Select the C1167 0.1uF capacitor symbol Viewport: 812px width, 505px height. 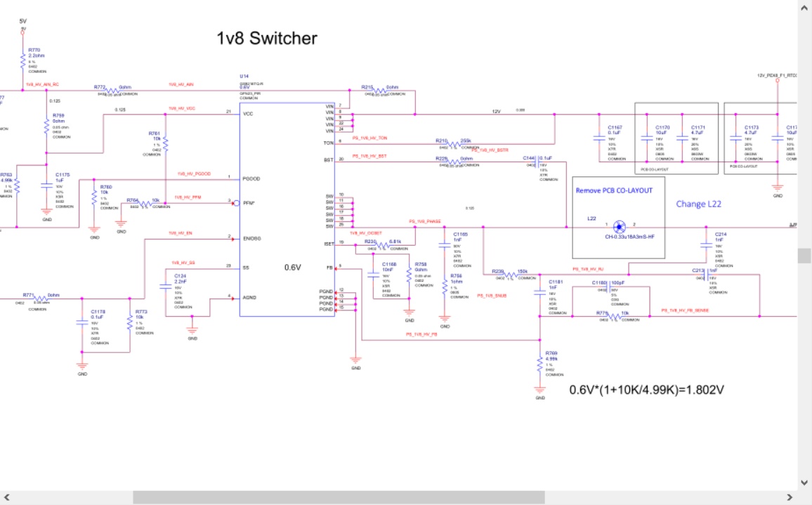point(598,138)
